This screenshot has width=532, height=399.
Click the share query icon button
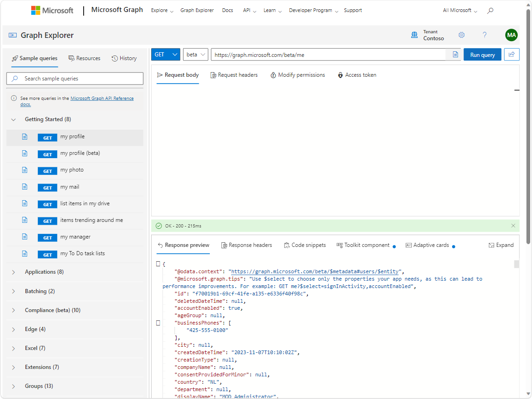512,54
